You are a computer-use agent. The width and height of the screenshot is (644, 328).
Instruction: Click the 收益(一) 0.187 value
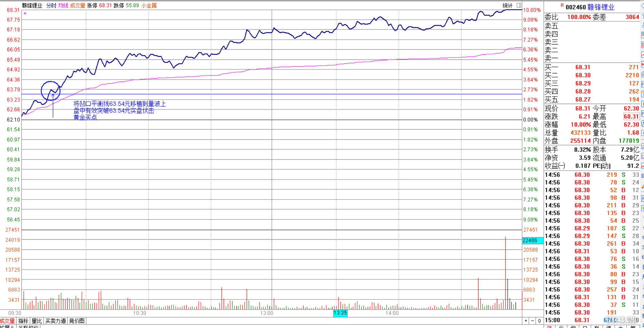click(x=583, y=166)
